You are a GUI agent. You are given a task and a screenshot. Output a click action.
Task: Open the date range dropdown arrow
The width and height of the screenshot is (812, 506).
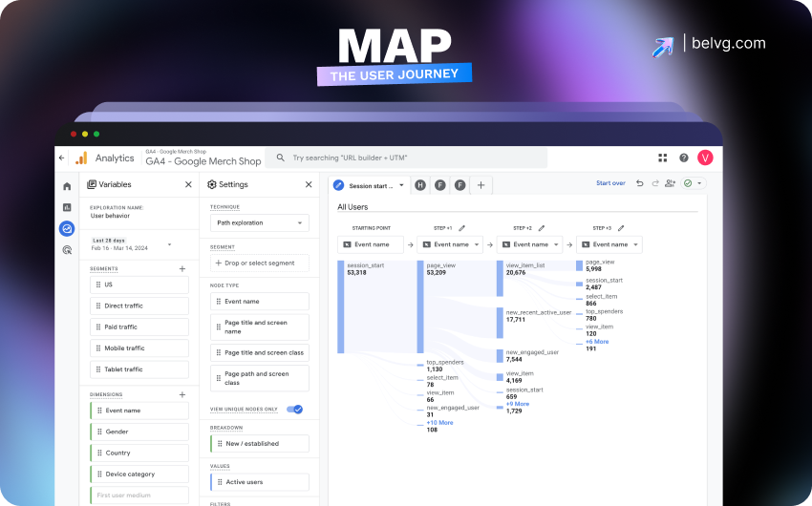point(169,244)
